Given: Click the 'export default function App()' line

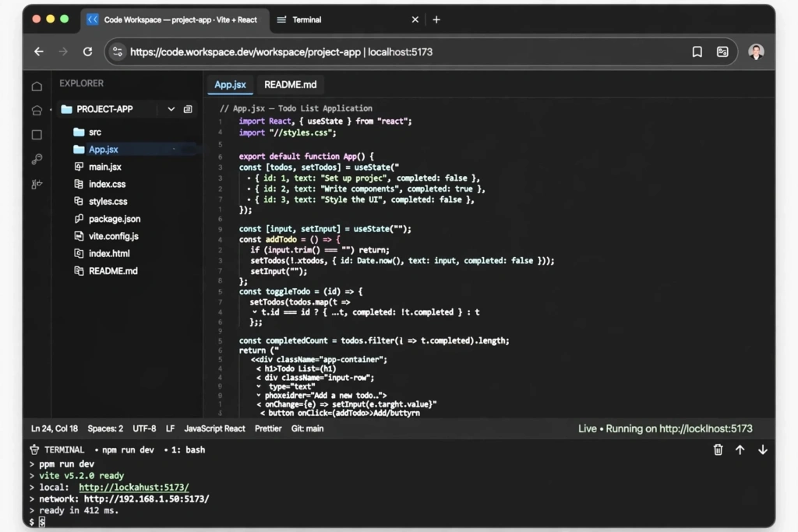Looking at the screenshot, I should pos(306,156).
